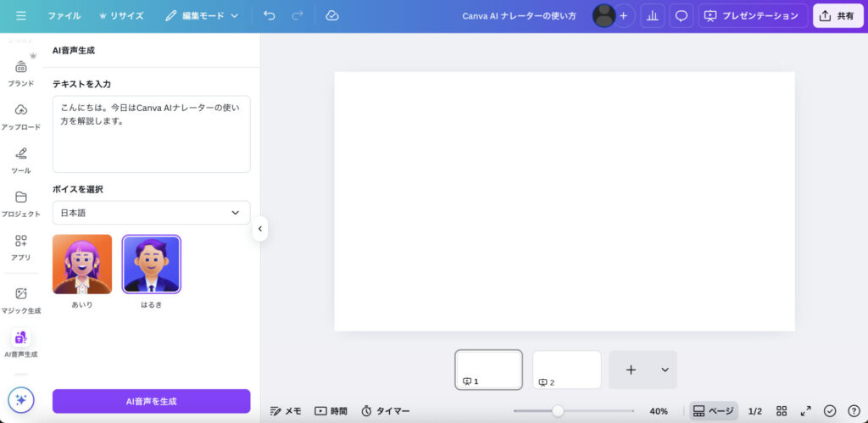Click the 共有 share button
Viewport: 868px width, 423px height.
click(837, 16)
